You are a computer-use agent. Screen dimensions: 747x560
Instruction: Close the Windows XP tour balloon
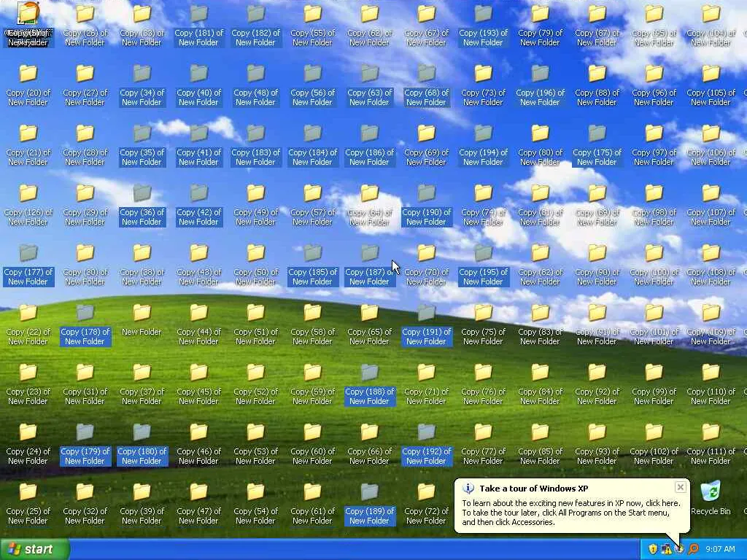[x=681, y=487]
